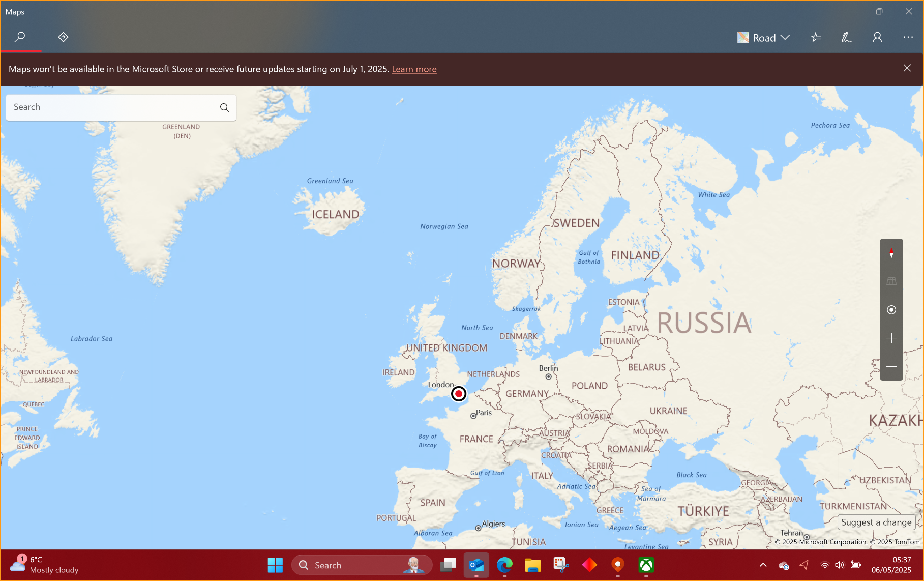The height and width of the screenshot is (581, 924).
Task: Click the location arrow tray icon
Action: point(804,565)
